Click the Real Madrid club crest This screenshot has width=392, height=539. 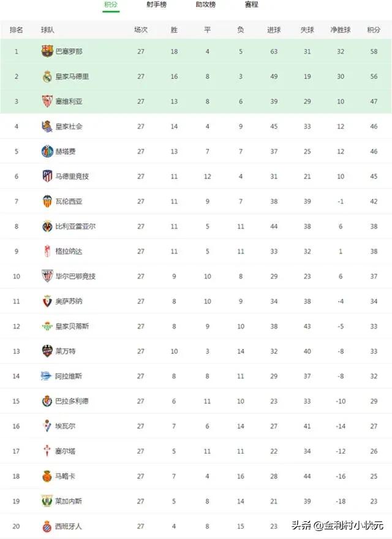[47, 76]
